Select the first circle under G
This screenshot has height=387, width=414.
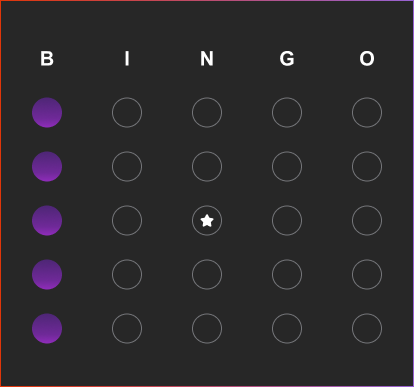coord(287,113)
